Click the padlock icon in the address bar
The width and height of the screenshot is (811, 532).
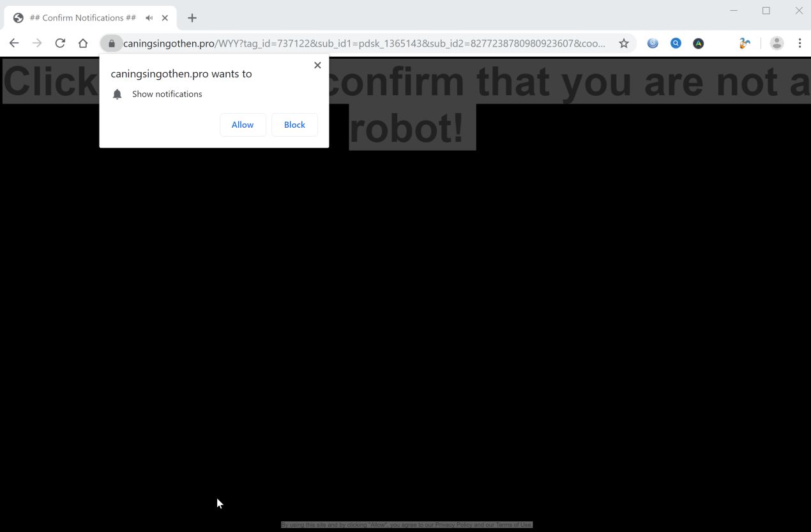click(x=111, y=43)
